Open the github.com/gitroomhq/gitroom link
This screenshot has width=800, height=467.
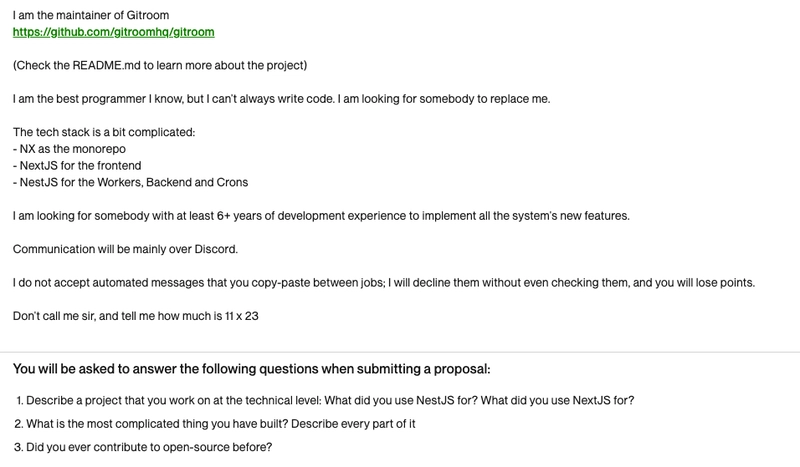point(113,32)
